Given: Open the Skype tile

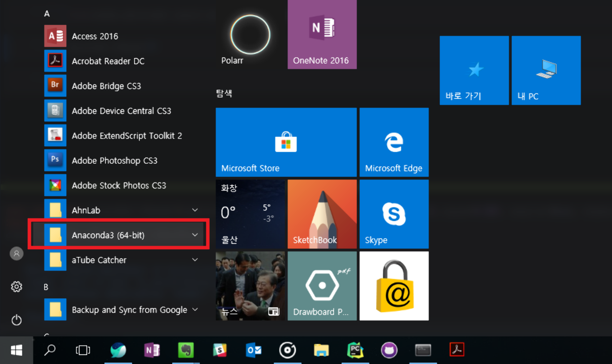Looking at the screenshot, I should pos(394,214).
